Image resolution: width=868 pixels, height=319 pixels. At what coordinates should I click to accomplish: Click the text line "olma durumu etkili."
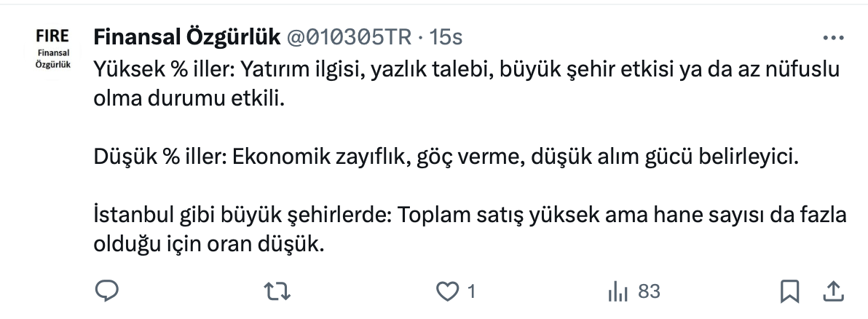[186, 99]
